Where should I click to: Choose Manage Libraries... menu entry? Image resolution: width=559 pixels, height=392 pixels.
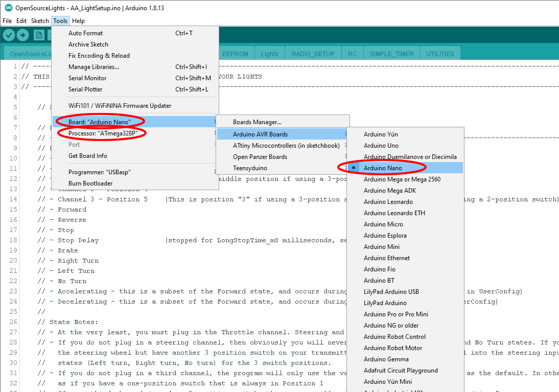[x=94, y=67]
